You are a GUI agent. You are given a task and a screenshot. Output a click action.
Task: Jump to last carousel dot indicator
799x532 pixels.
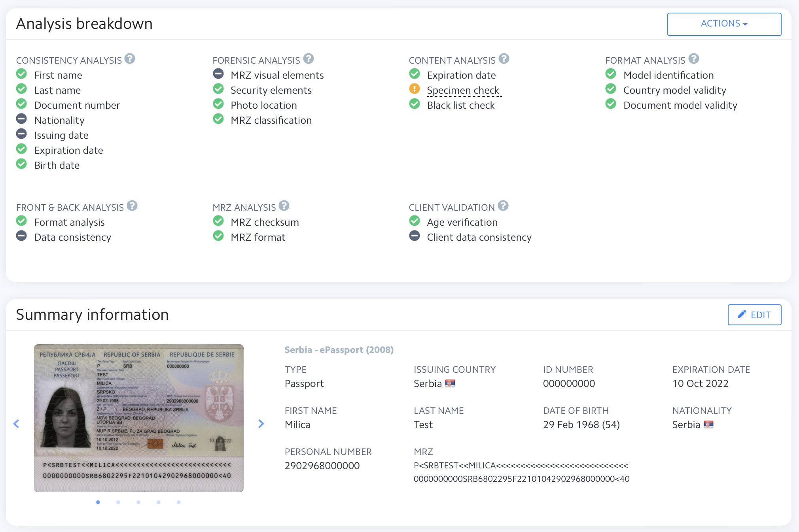179,502
